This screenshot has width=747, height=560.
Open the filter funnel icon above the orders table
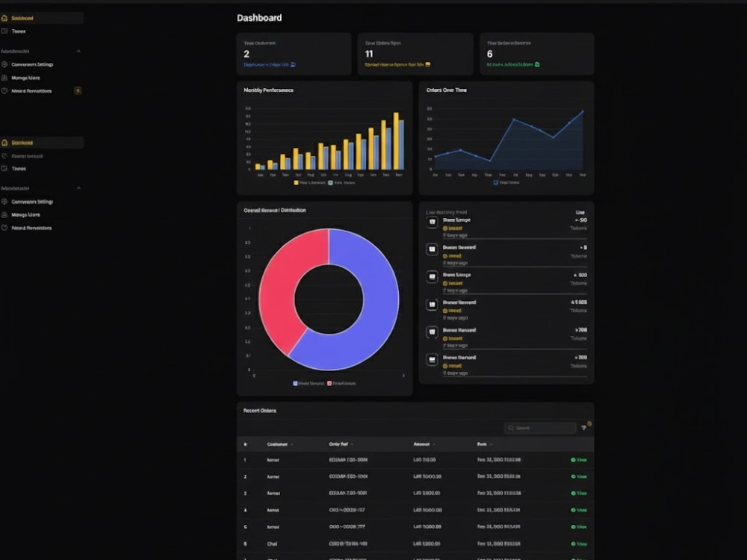tap(584, 428)
